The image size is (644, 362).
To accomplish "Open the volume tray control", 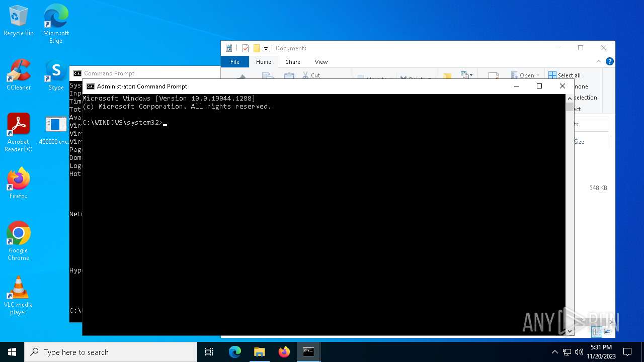I will 579,352.
